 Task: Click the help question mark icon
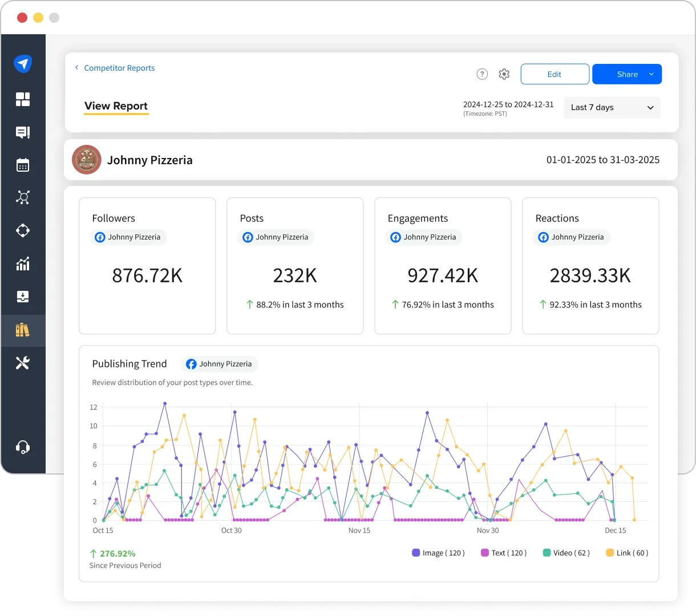coord(482,74)
